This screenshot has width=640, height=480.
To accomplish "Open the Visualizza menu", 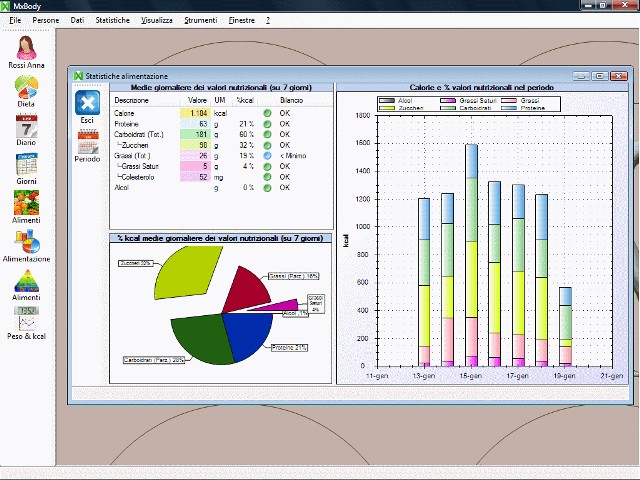I will click(x=156, y=20).
